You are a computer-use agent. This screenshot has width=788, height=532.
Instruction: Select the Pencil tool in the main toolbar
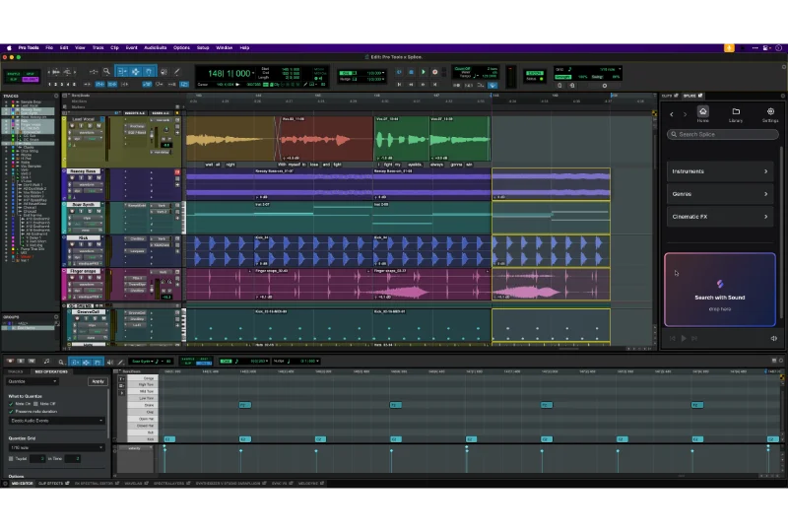point(176,72)
